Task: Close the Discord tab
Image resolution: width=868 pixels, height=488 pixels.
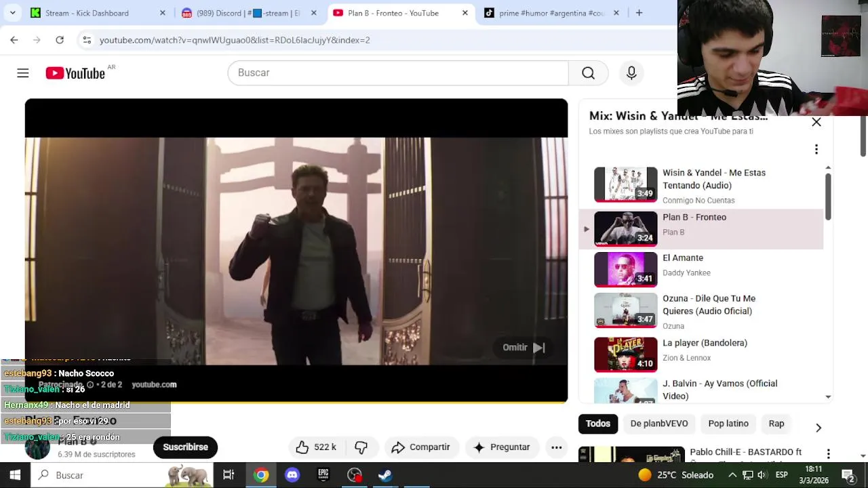Action: [313, 13]
